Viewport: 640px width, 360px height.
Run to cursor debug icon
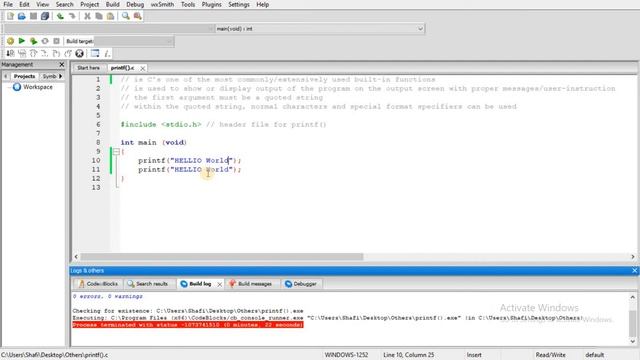22,53
